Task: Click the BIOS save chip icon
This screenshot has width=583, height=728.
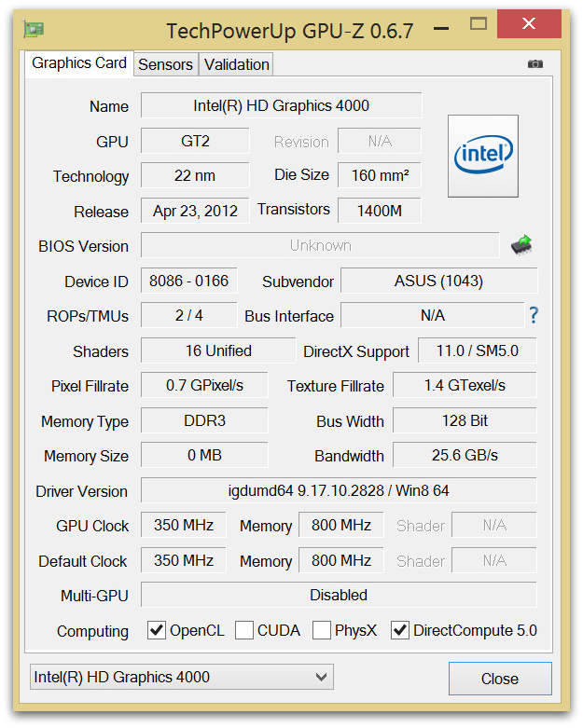Action: coord(521,246)
